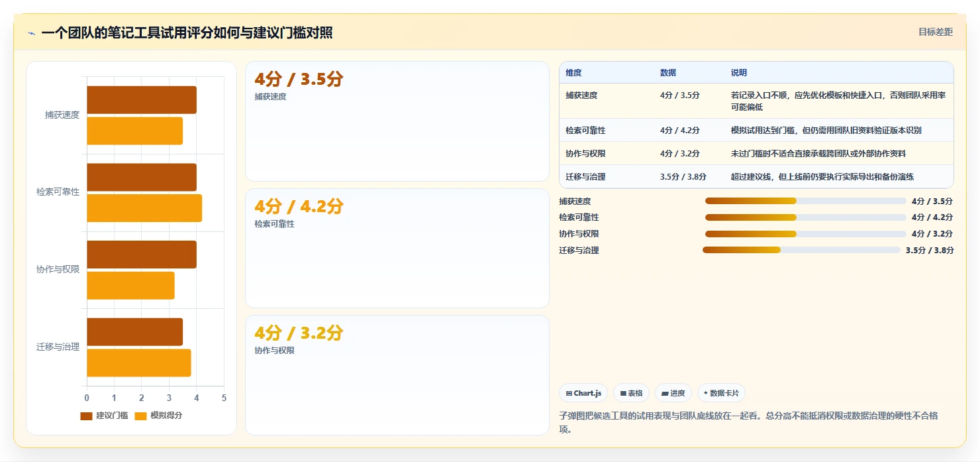This screenshot has width=980, height=462.
Task: Click the 捕获速度 progress bar
Action: pos(805,201)
